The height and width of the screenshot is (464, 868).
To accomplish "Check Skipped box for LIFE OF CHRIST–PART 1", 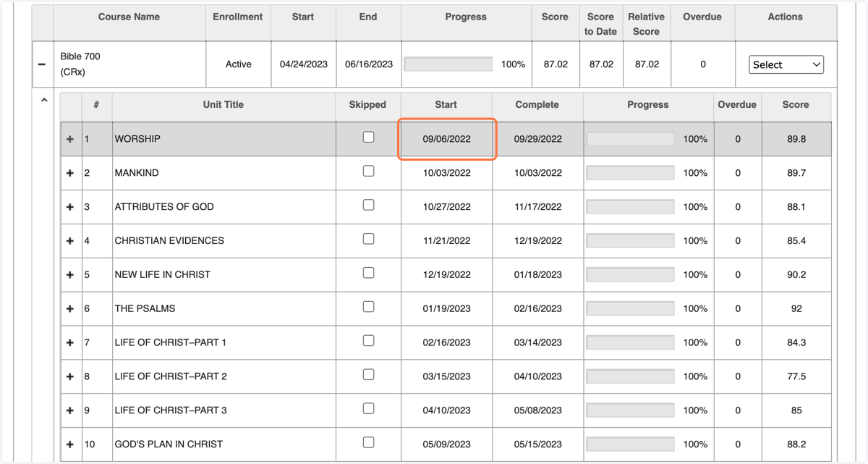I will click(x=368, y=340).
